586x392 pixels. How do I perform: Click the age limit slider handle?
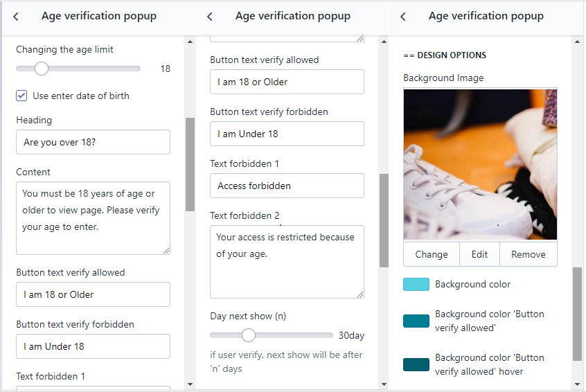tap(42, 69)
